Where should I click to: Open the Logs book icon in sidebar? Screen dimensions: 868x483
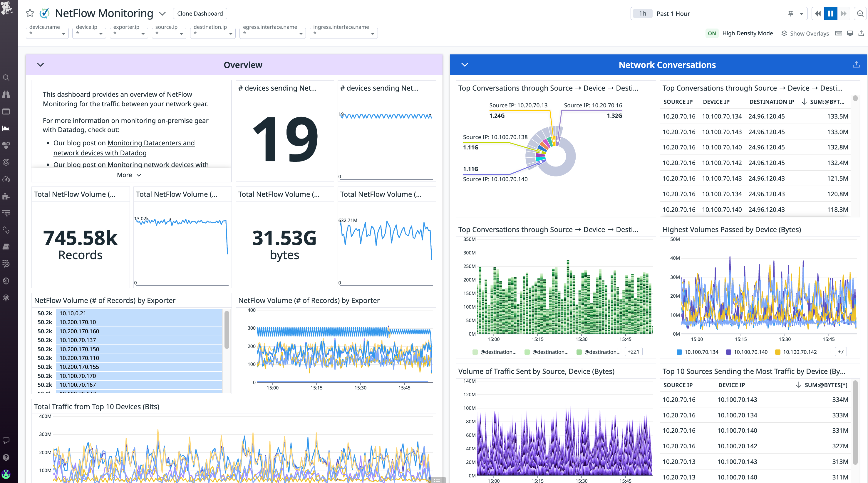[6, 246]
